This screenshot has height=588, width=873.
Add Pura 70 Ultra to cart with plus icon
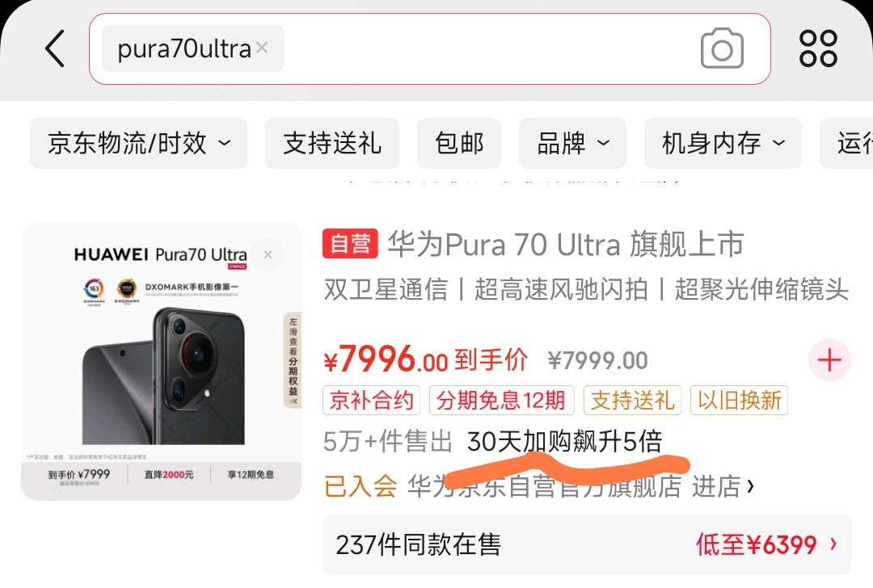[x=829, y=360]
